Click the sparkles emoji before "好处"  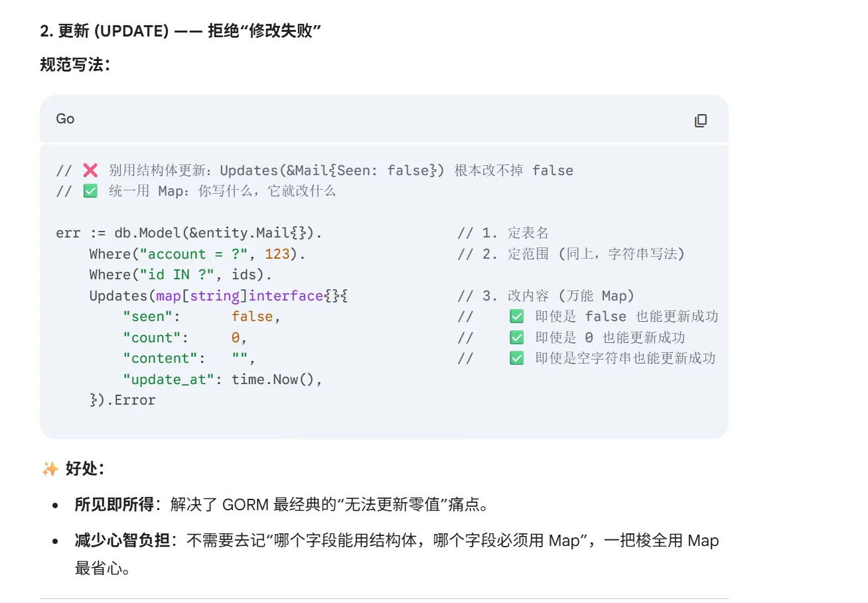(50, 469)
